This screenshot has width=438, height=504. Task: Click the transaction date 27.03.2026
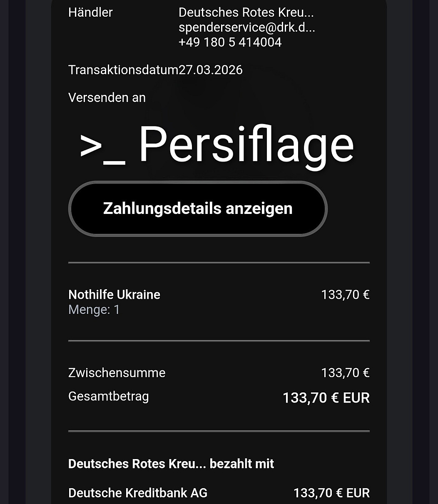(x=211, y=70)
